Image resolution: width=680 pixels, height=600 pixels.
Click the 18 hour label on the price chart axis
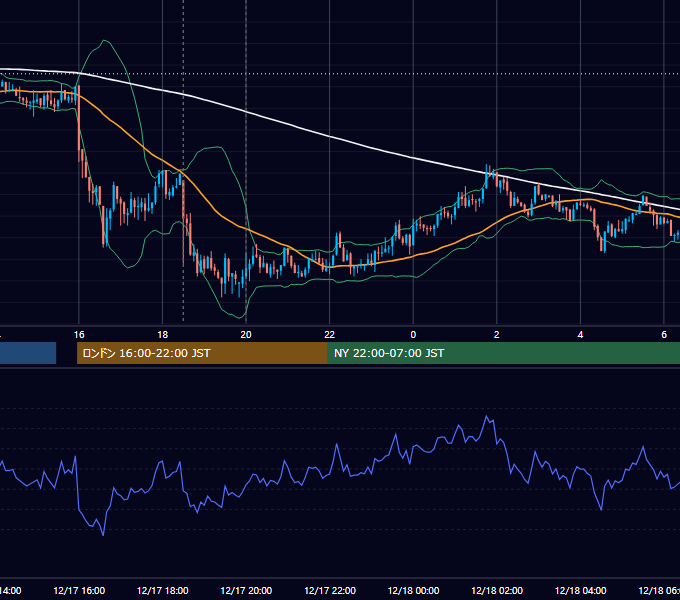pyautogui.click(x=162, y=335)
